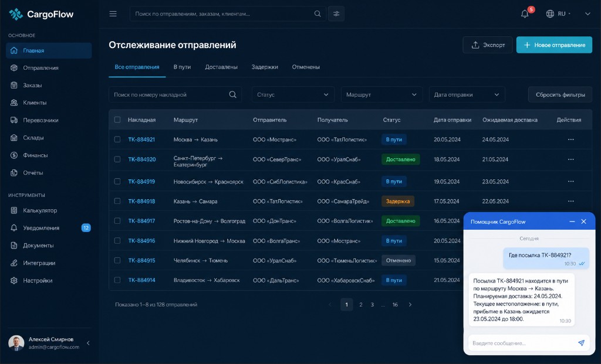Click the CargoFlow logo
Viewport: 601px width, 364px height.
tap(41, 14)
